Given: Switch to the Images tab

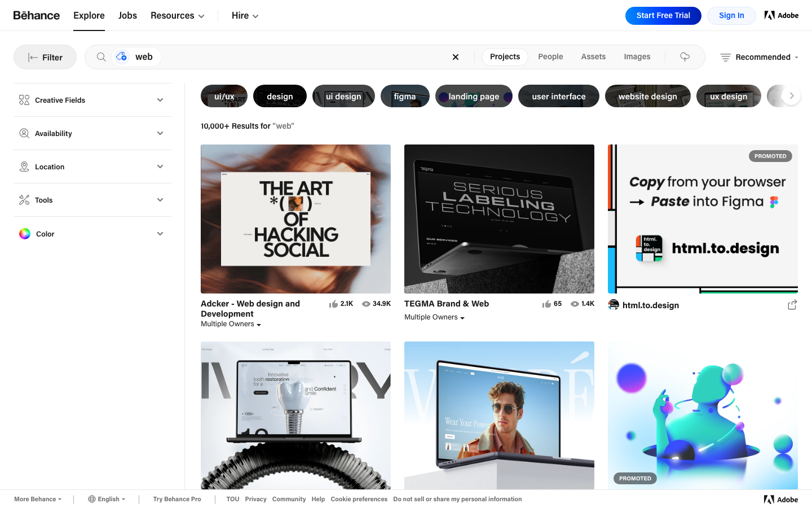Looking at the screenshot, I should click(x=637, y=57).
